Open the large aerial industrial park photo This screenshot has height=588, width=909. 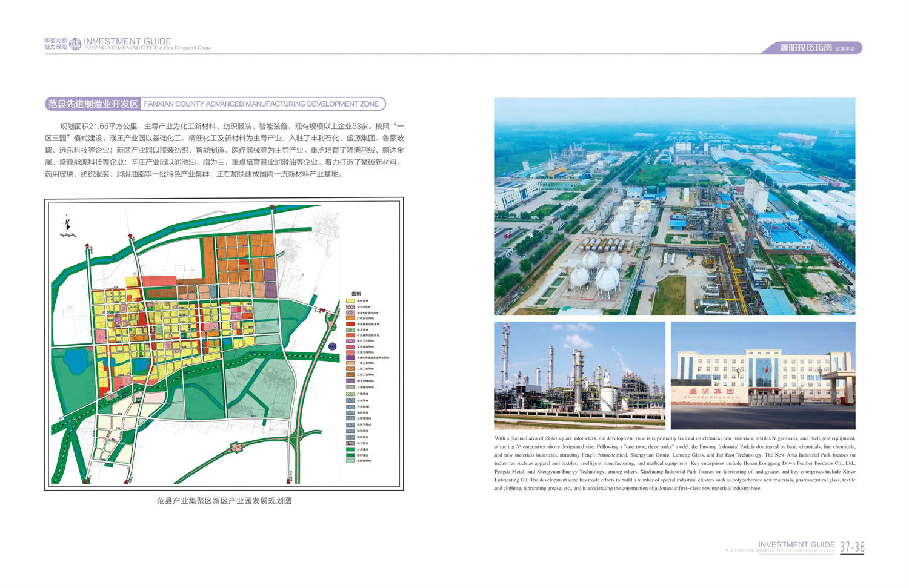coord(674,206)
